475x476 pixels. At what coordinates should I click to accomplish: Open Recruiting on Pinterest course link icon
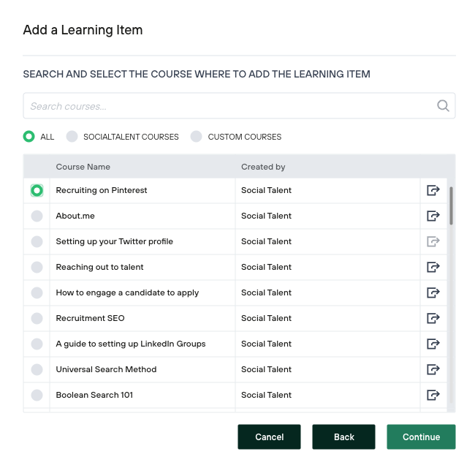tap(433, 190)
